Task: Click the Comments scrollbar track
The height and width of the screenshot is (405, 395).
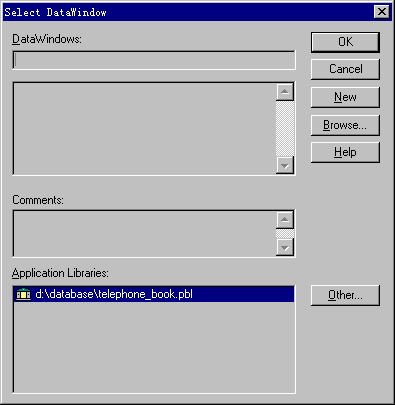Action: 285,234
